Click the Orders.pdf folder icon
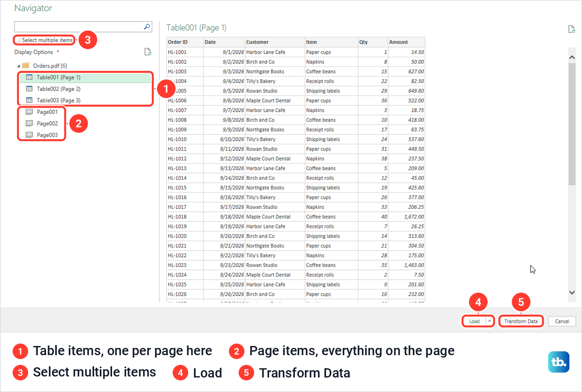 tap(26, 65)
